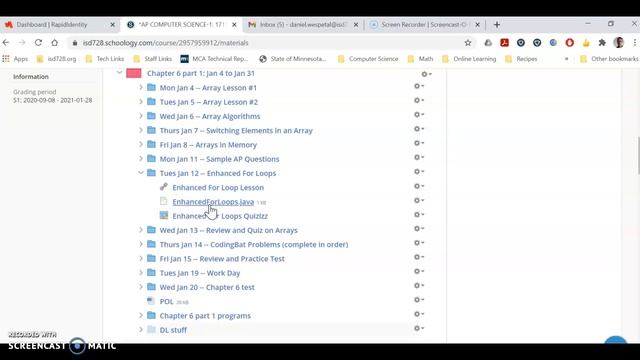Collapse the Chapter 6 part 1 folder chevron
This screenshot has height=360, width=640.
[119, 73]
